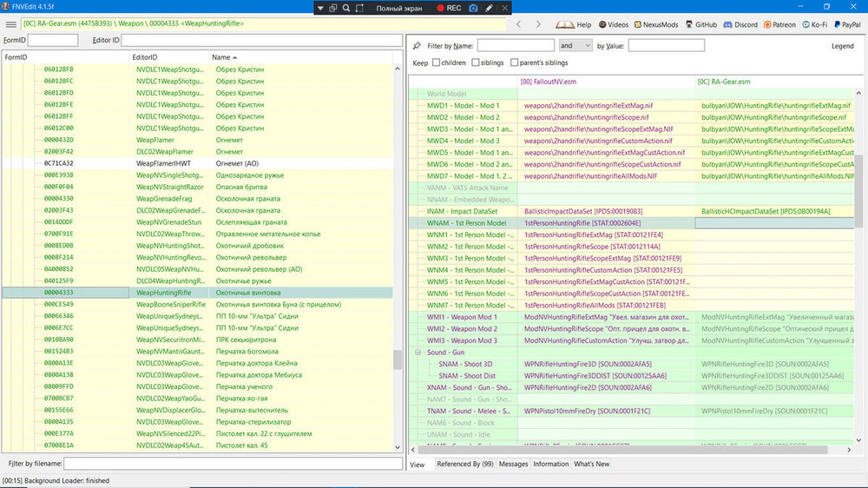
Task: Click left tree vertical scrollbar thumb
Action: 398,359
